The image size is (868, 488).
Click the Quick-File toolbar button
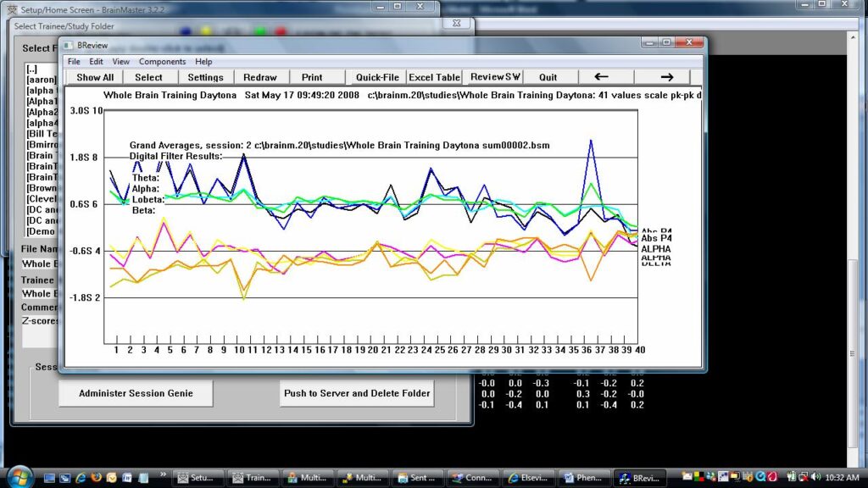point(377,77)
